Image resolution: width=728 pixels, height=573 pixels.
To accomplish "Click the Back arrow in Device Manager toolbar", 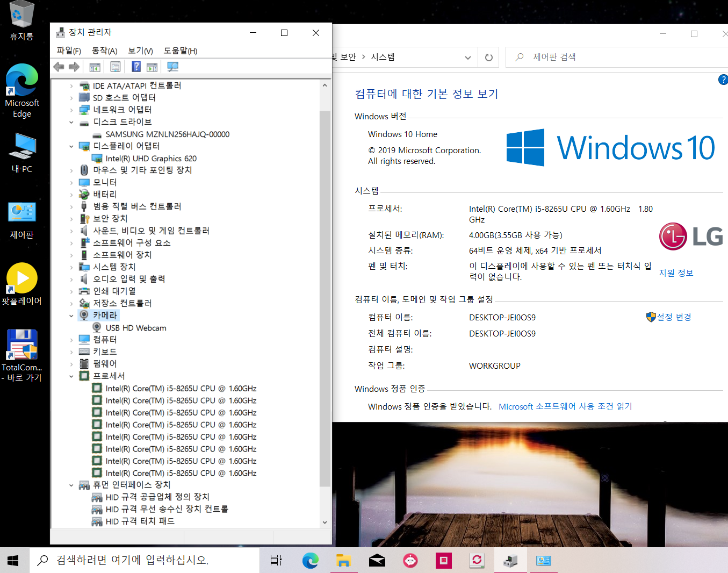I will (59, 67).
